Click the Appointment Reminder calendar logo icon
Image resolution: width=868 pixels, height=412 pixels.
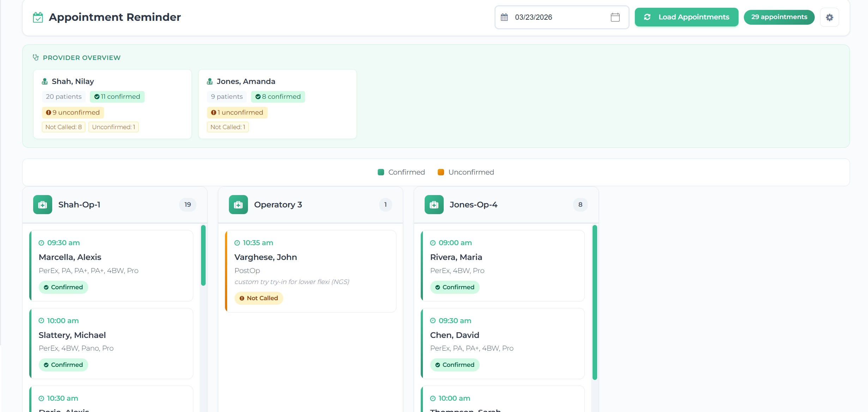click(38, 17)
